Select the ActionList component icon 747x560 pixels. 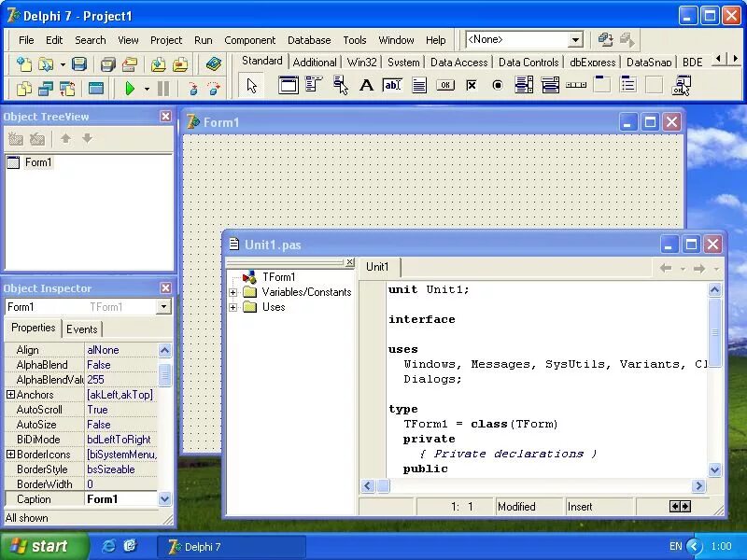coord(682,86)
